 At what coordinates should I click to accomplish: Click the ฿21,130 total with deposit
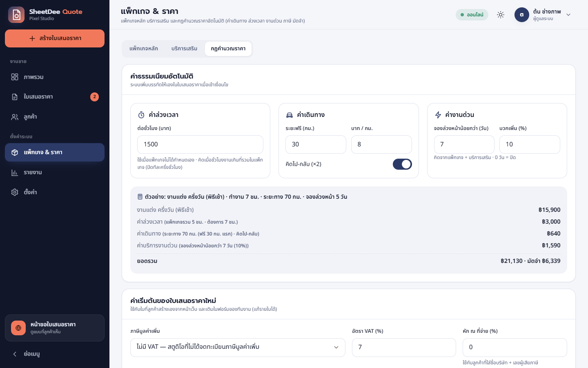pyautogui.click(x=530, y=261)
